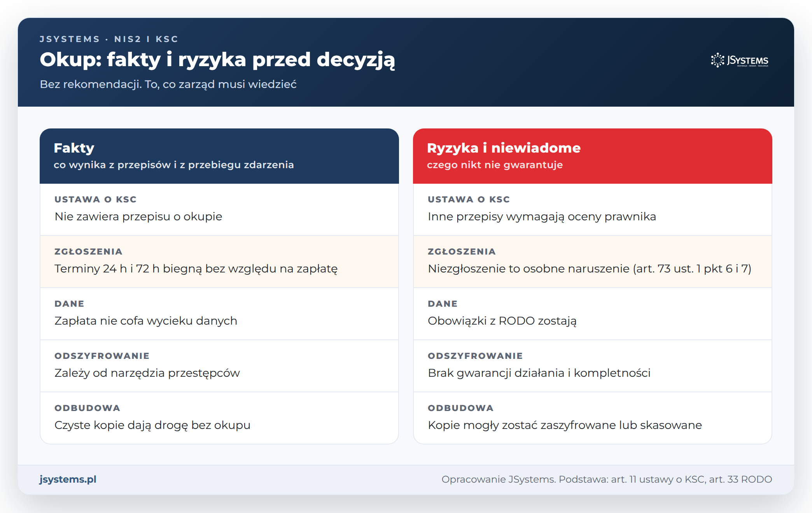Select 'Brak gwarancji działania i kompletności'
Viewport: 812px width, 513px height.
coord(539,373)
